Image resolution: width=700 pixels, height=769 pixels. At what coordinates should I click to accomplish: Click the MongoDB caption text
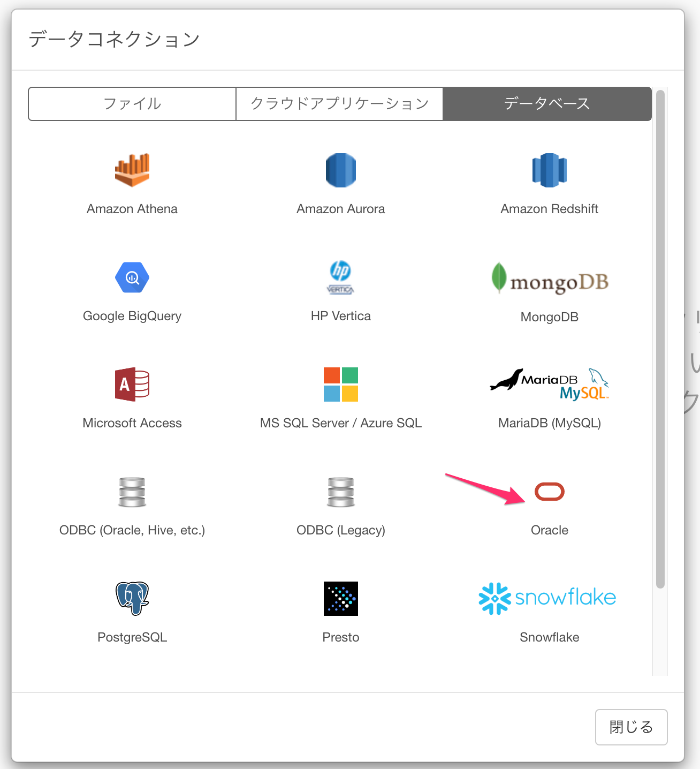pyautogui.click(x=550, y=317)
